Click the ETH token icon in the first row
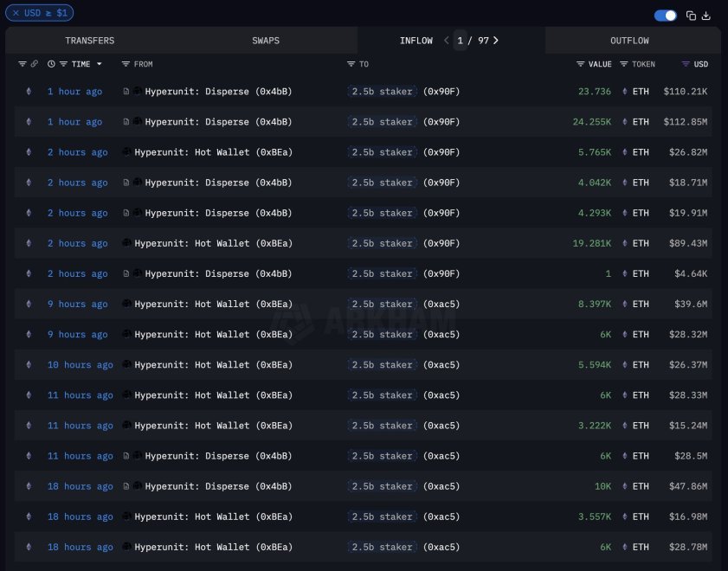Image resolution: width=728 pixels, height=571 pixels. [x=623, y=91]
